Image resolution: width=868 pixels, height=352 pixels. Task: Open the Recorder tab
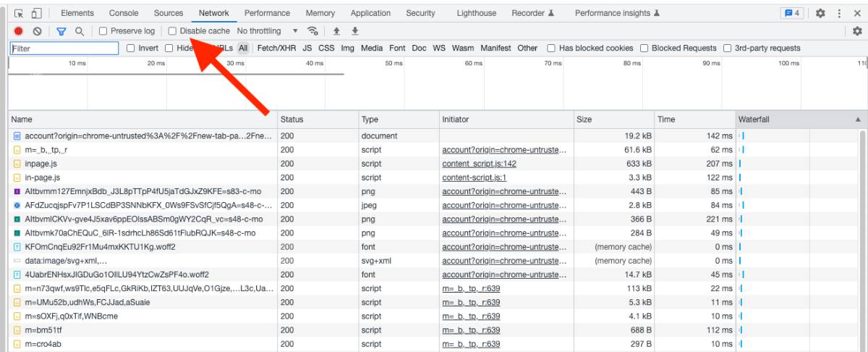click(532, 13)
